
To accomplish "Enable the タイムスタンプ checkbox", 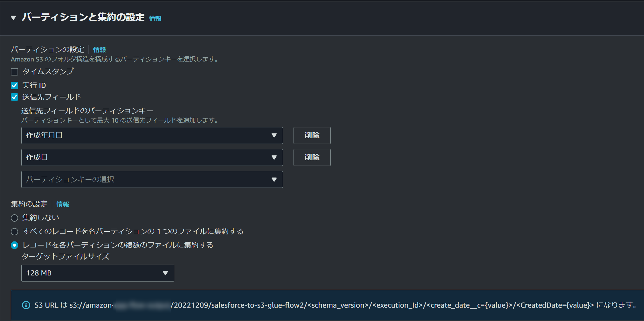I will [x=14, y=72].
